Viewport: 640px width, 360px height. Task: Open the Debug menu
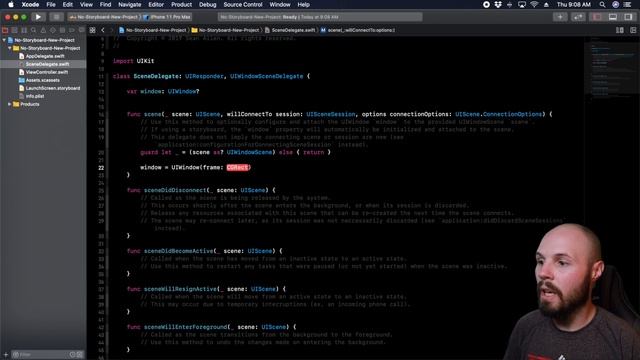[x=207, y=4]
